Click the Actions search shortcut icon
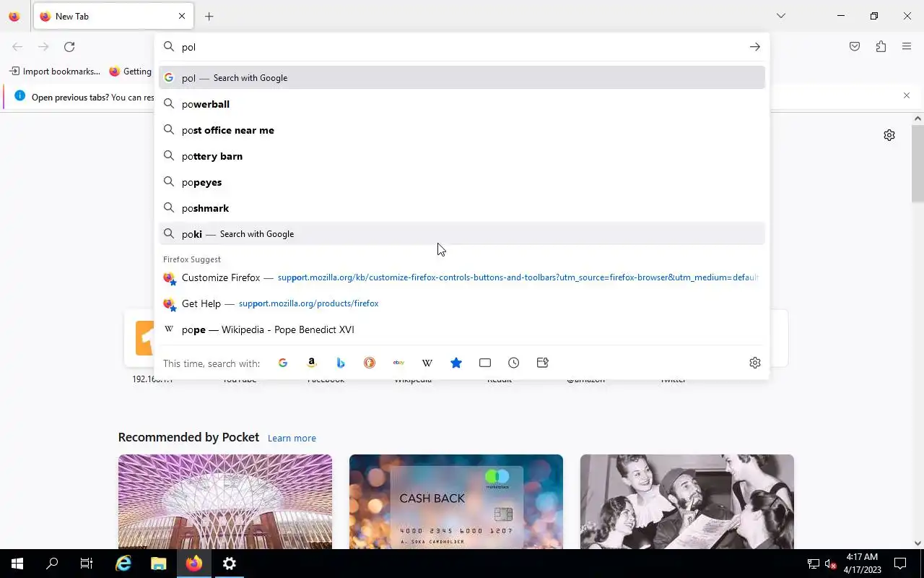This screenshot has height=578, width=924. pyautogui.click(x=543, y=363)
